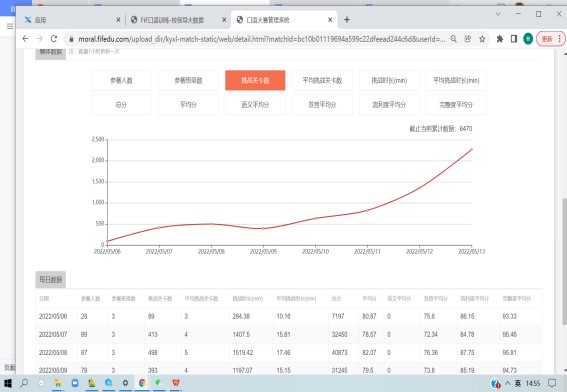The width and height of the screenshot is (567, 392).
Task: Open the Settings gear on the taskbar
Action: pos(125,383)
